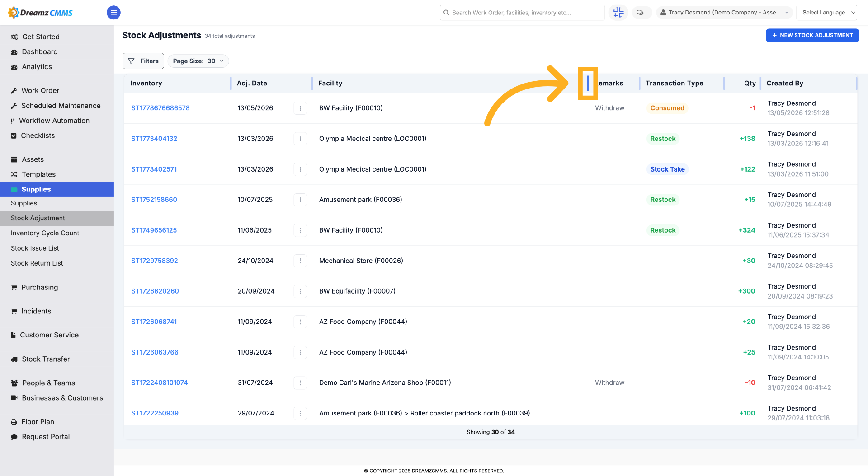Open row menu for ST1726068741
The height and width of the screenshot is (476, 868).
(x=300, y=322)
